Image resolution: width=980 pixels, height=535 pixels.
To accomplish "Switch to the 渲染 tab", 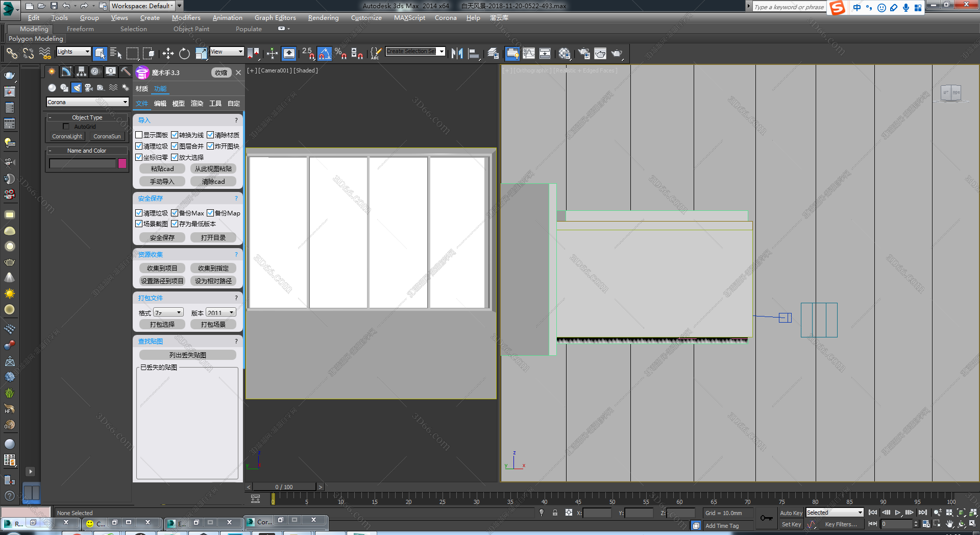I will [197, 103].
